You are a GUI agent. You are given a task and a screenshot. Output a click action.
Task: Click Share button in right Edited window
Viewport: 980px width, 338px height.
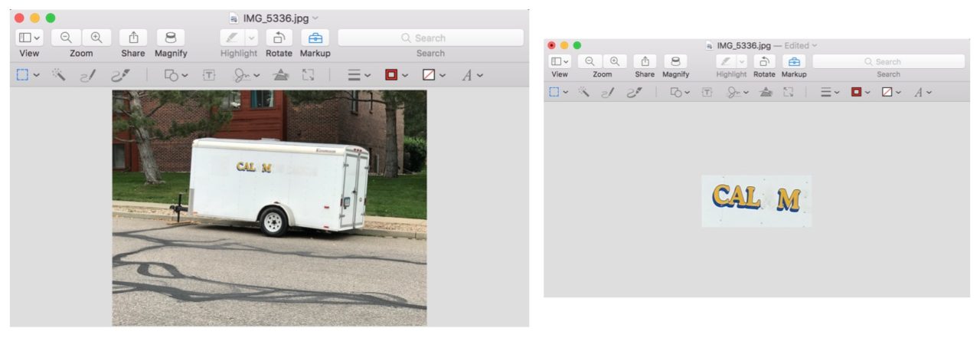click(x=645, y=61)
